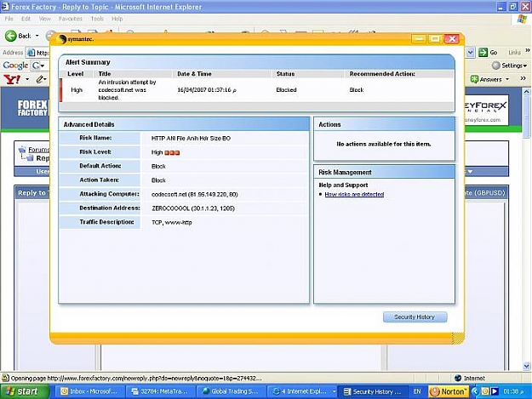Image resolution: width=532 pixels, height=399 pixels.
Task: Open the Yahoo Answers toolbar button
Action: pos(489,80)
